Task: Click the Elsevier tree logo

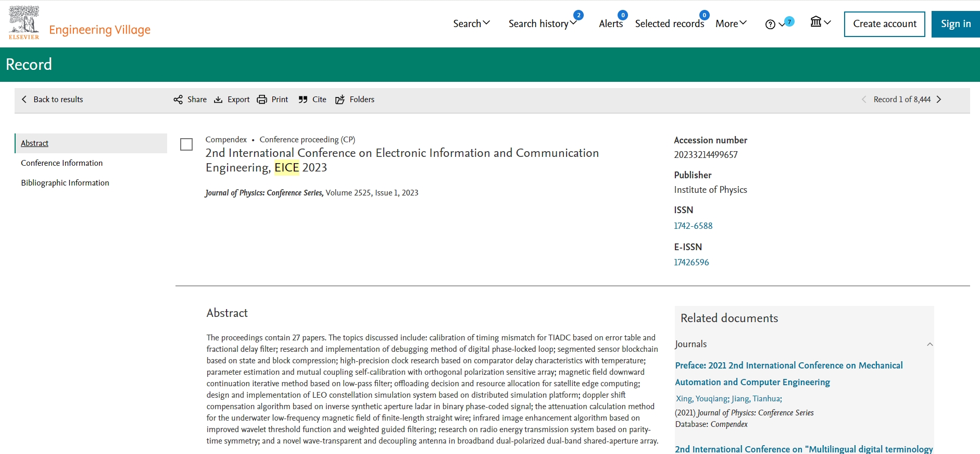Action: tap(24, 22)
